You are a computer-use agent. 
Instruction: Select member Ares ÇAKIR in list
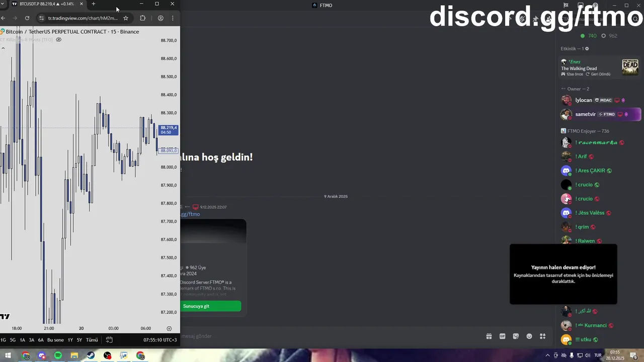[x=600, y=170]
